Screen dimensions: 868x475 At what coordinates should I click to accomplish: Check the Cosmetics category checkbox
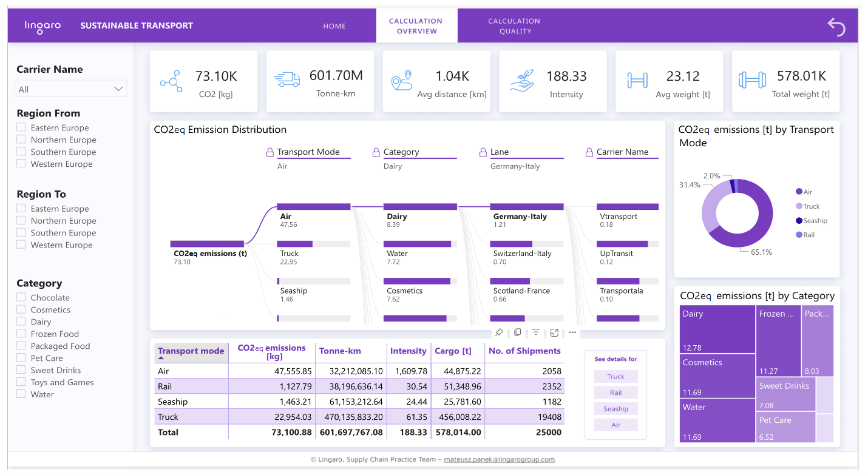point(21,309)
